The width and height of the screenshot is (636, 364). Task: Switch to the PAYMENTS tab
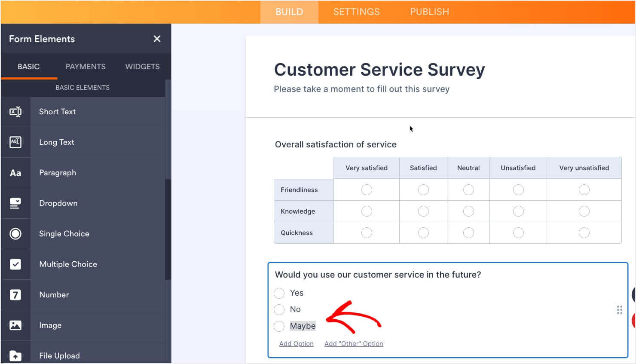(x=86, y=66)
